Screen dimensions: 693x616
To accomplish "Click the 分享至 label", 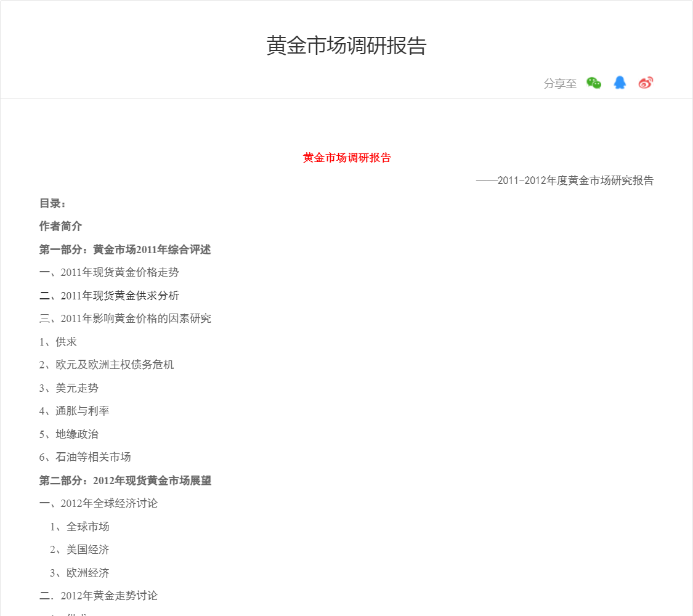I will point(560,84).
